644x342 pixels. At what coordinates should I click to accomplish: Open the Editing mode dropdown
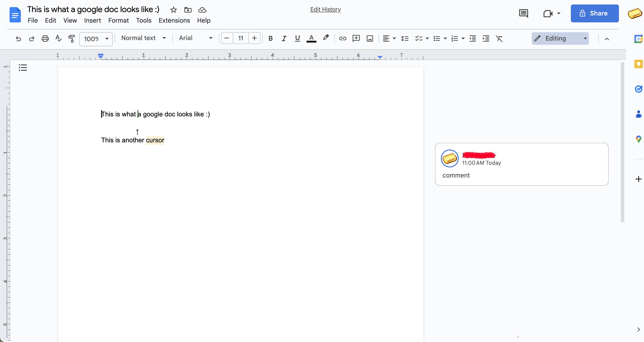click(560, 38)
